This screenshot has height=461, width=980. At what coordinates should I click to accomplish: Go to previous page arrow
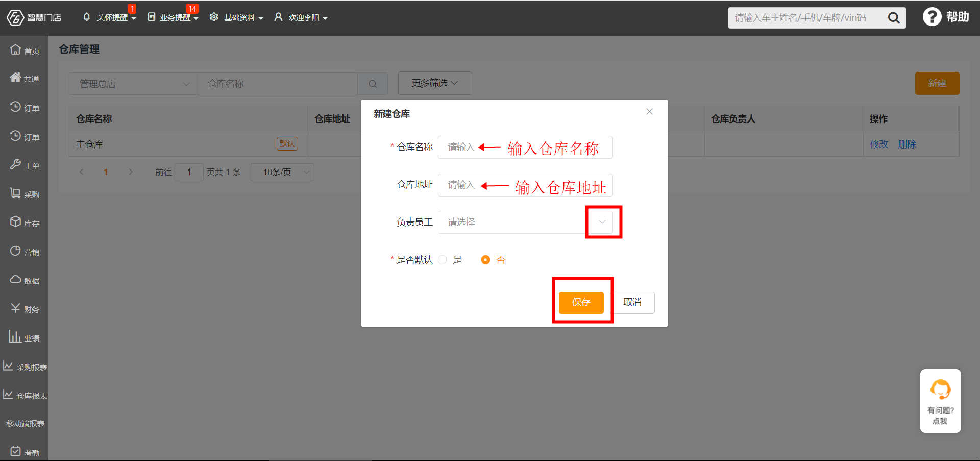click(81, 172)
